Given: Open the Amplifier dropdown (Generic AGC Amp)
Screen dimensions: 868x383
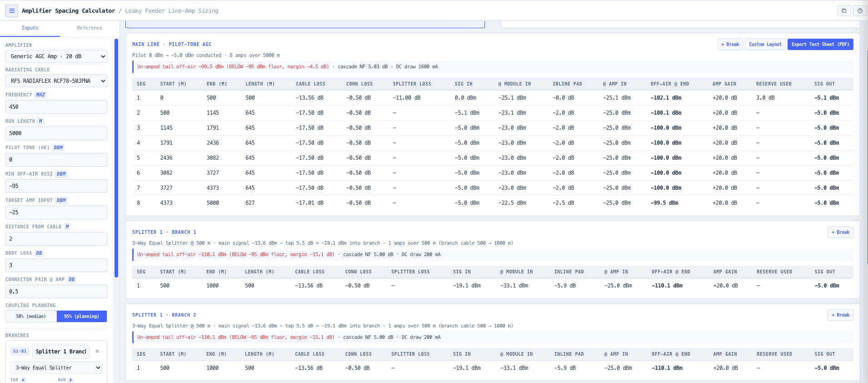Looking at the screenshot, I should click(56, 56).
